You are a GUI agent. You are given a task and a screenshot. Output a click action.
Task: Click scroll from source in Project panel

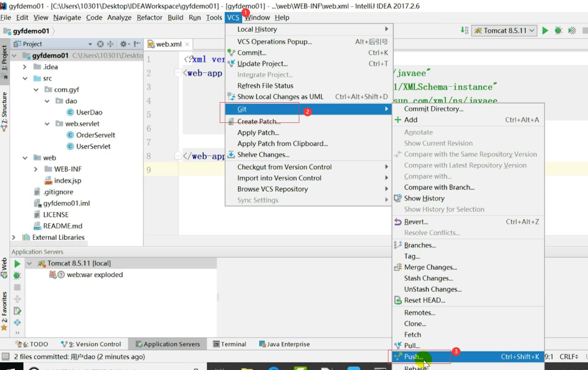click(100, 44)
